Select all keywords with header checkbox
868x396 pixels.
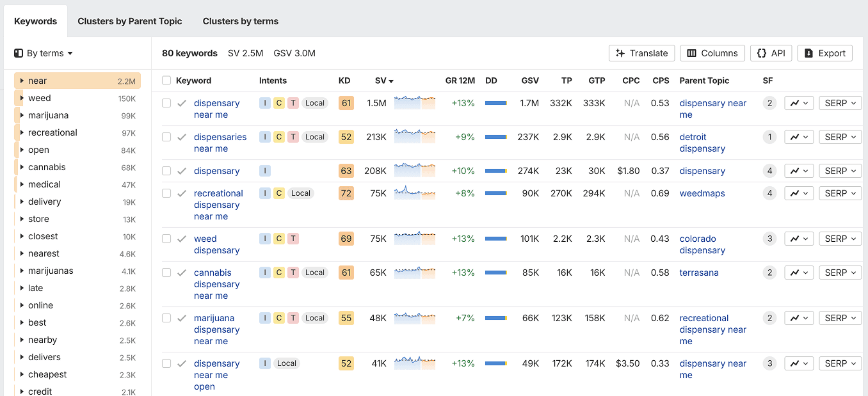click(166, 81)
